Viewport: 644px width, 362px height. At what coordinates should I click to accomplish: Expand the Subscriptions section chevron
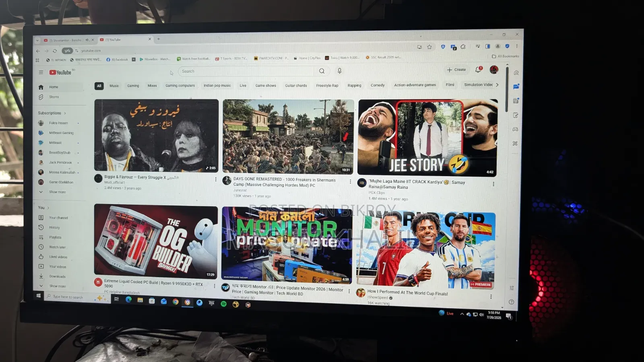(65, 113)
